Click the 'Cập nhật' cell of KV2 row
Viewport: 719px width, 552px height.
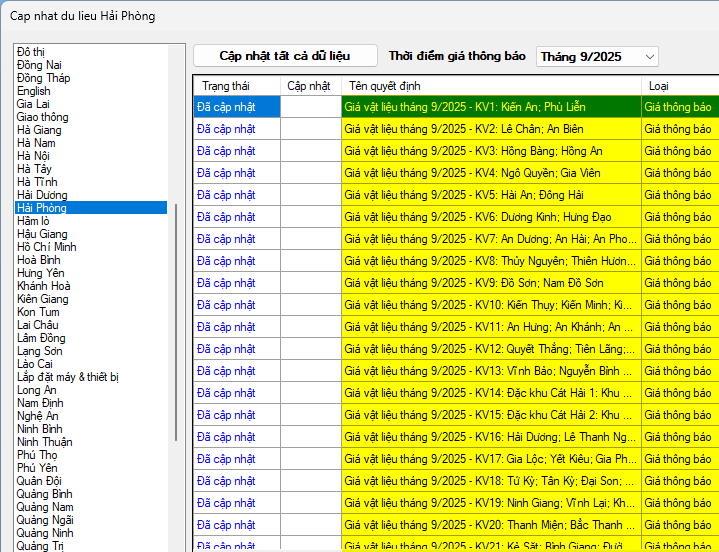click(x=310, y=129)
